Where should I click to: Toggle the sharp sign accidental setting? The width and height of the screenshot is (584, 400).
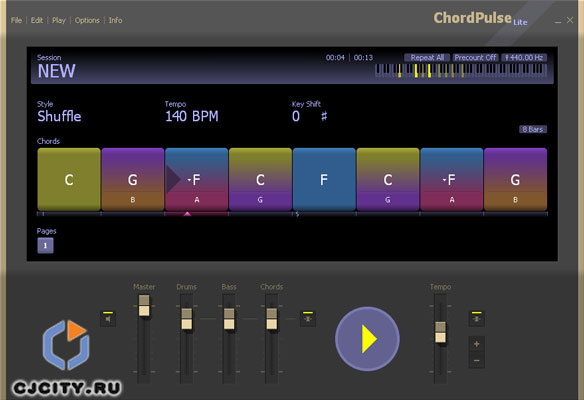coord(324,116)
